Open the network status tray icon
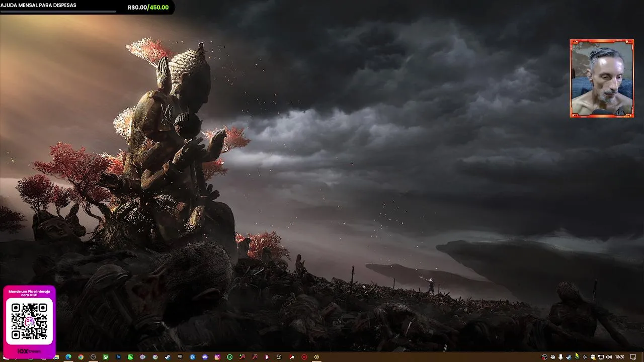Image resolution: width=644 pixels, height=362 pixels. [x=601, y=357]
